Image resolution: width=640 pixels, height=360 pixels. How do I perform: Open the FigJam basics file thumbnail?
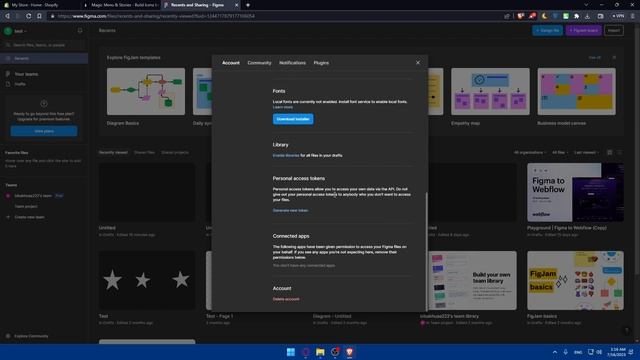point(575,280)
